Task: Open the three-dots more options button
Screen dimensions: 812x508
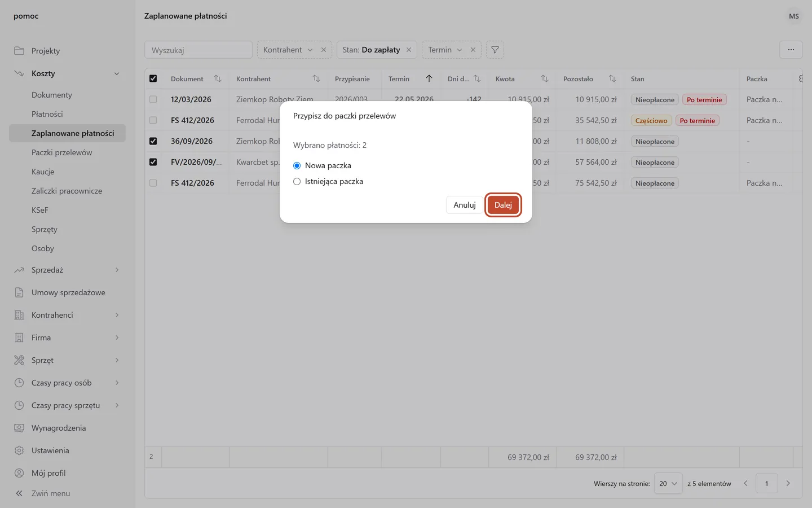Action: tap(791, 50)
